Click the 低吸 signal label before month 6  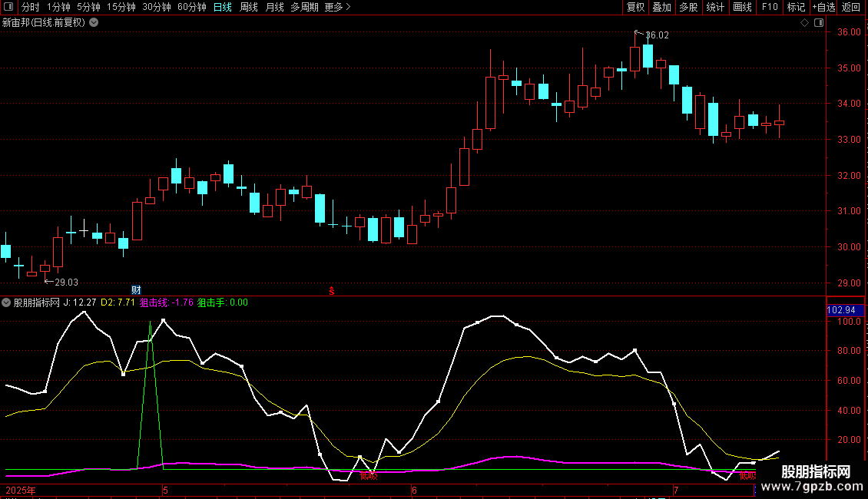coord(369,475)
